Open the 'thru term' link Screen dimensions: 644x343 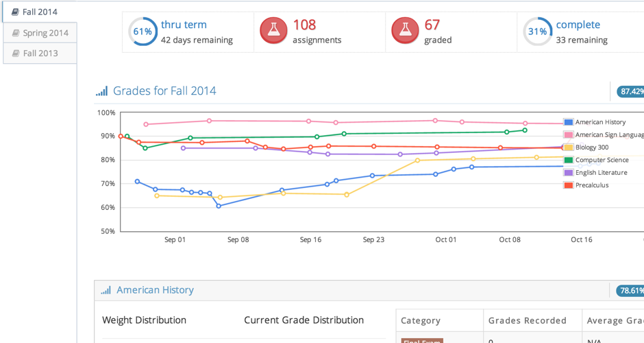184,25
